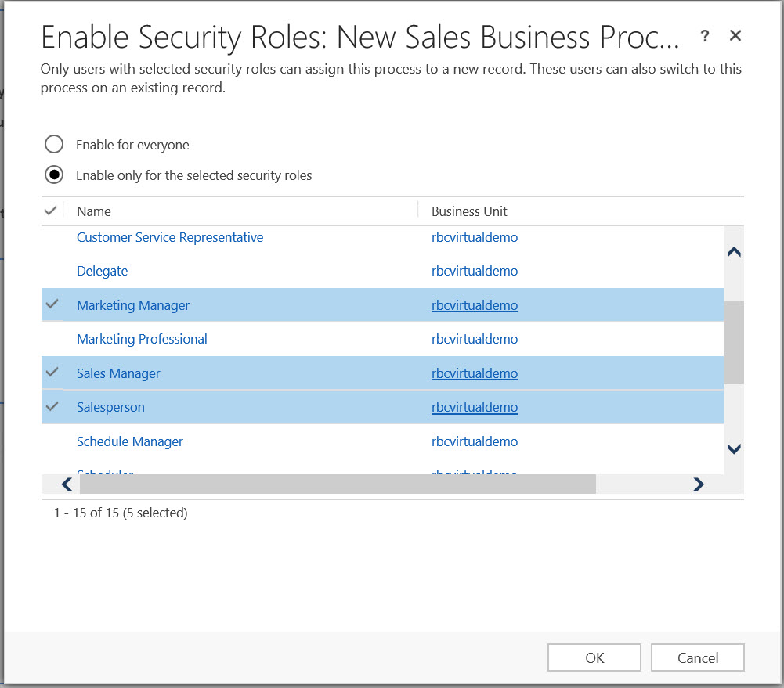Open the Marketing Professional role link
The height and width of the screenshot is (688, 784).
[x=142, y=339]
